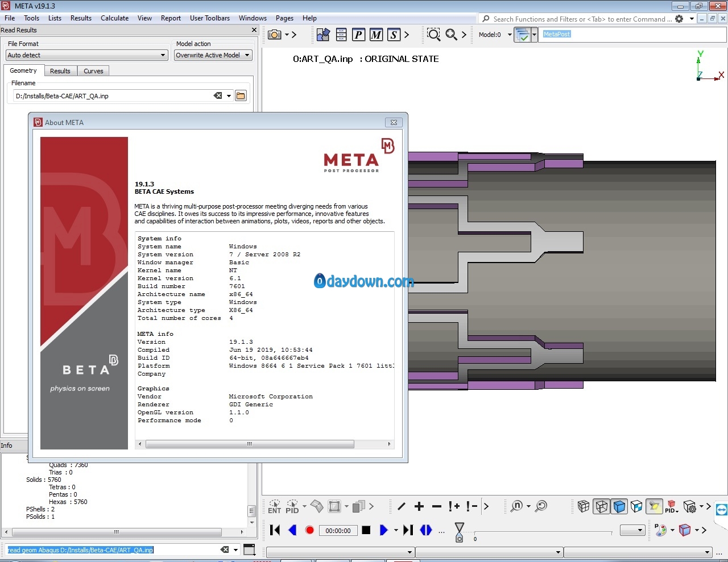Stop the animation with the black square

pos(366,530)
